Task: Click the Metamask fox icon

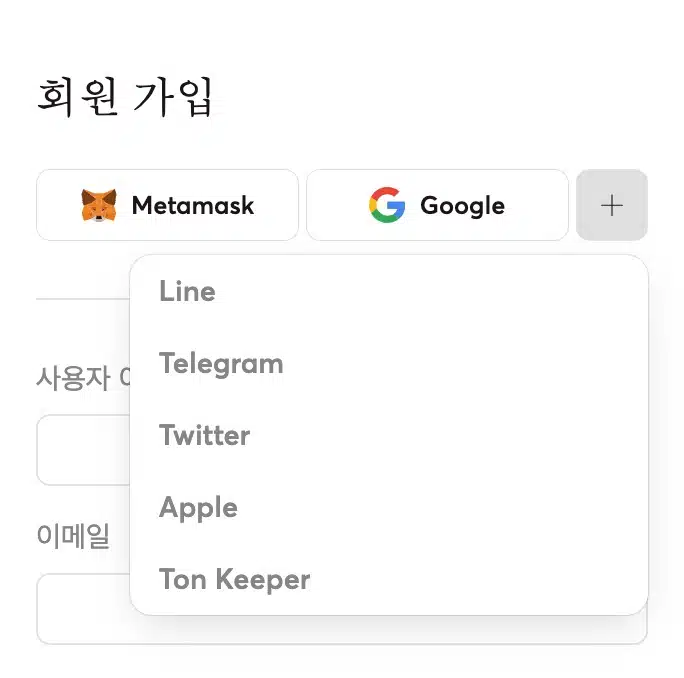Action: coord(99,205)
